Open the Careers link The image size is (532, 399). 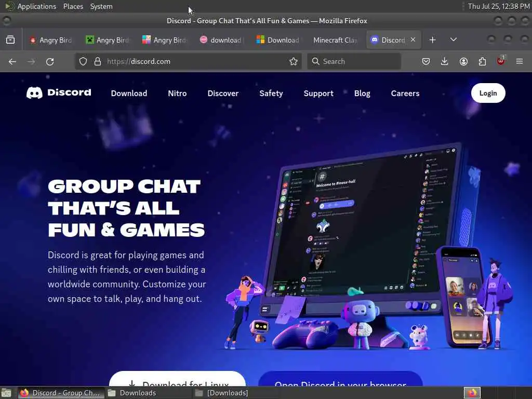405,94
